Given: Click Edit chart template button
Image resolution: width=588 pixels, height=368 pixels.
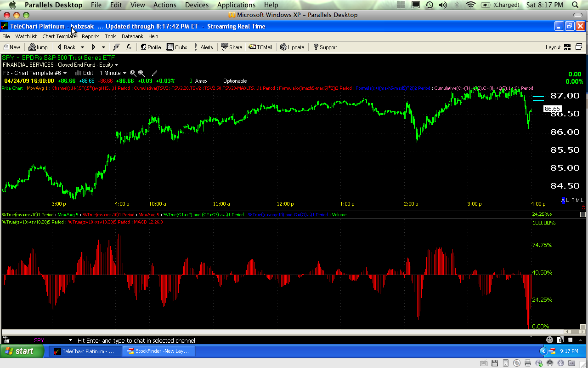Looking at the screenshot, I should pos(84,73).
